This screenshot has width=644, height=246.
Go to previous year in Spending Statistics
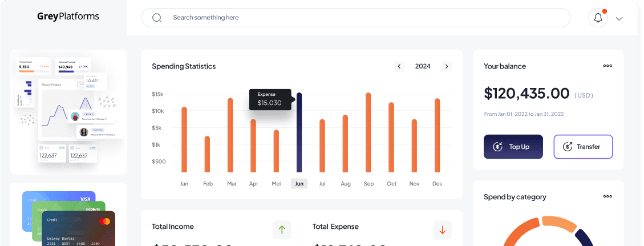coord(399,66)
